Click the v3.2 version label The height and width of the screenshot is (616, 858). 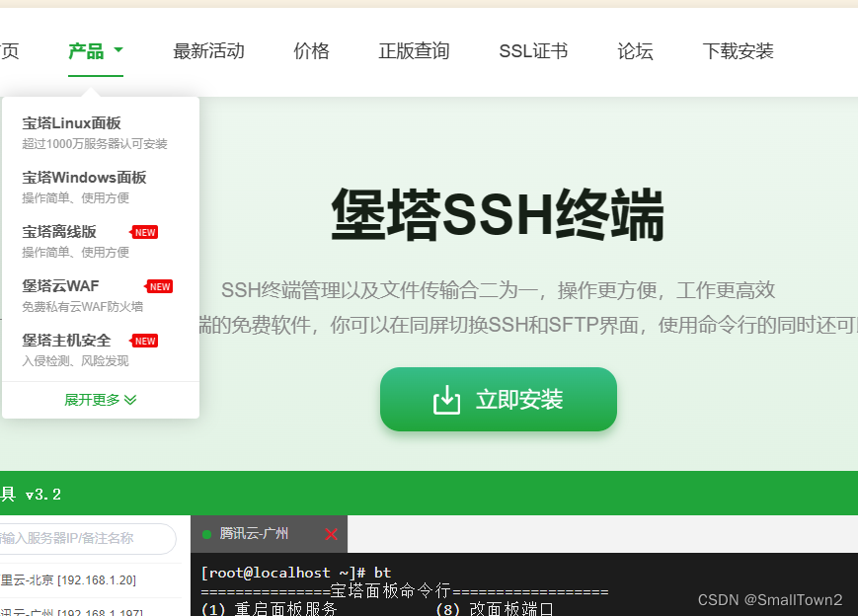point(43,495)
